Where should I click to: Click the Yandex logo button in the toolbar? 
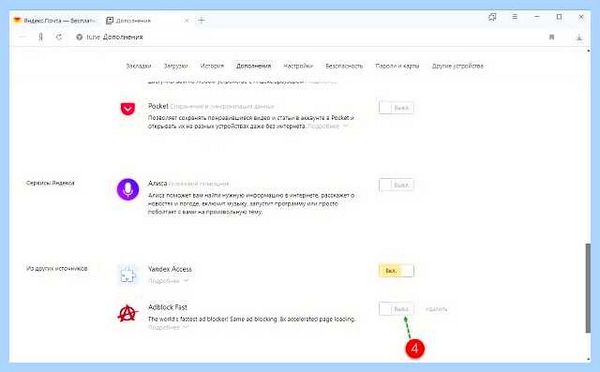(x=41, y=37)
